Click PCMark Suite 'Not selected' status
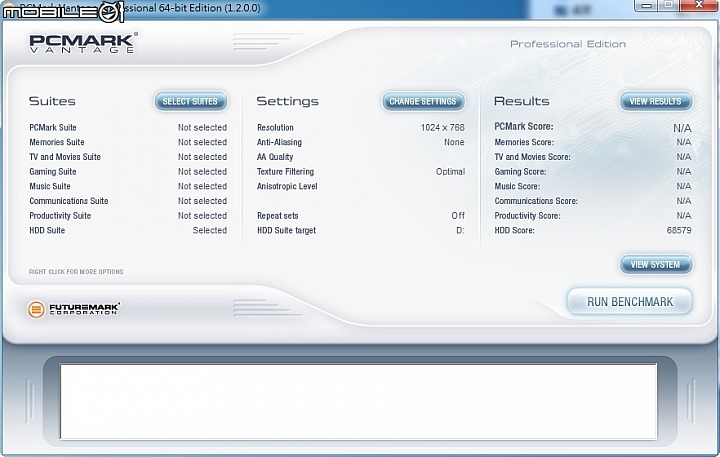 pos(202,128)
